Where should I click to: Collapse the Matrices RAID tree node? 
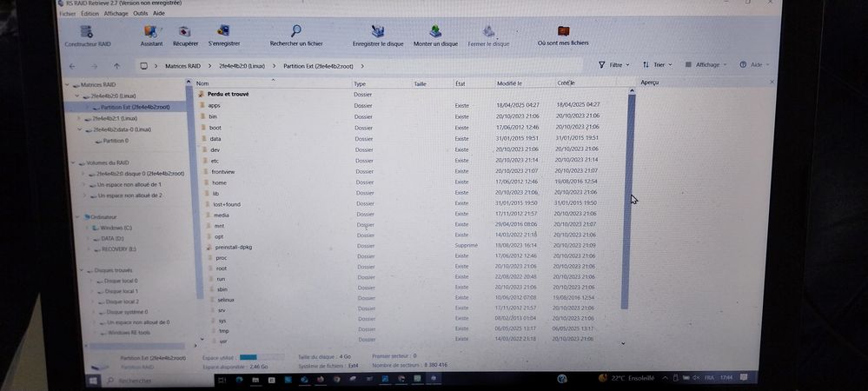pyautogui.click(x=68, y=85)
